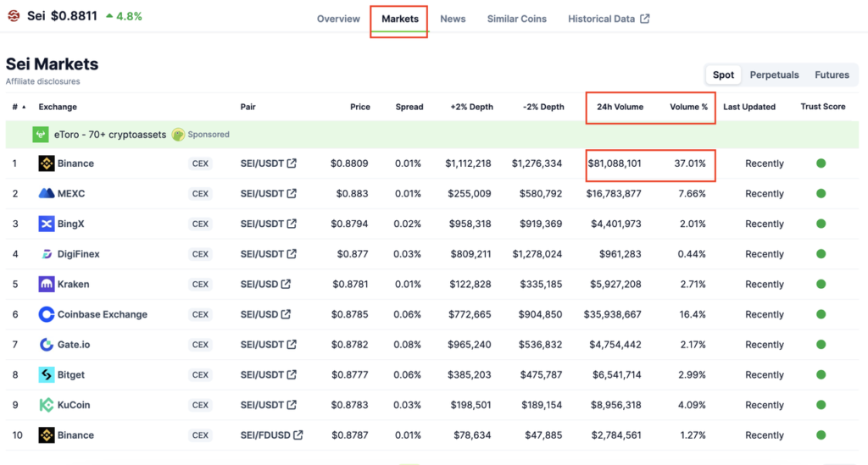Open the Coinbase Exchange name link
Image resolution: width=868 pixels, height=465 pixels.
click(x=103, y=314)
